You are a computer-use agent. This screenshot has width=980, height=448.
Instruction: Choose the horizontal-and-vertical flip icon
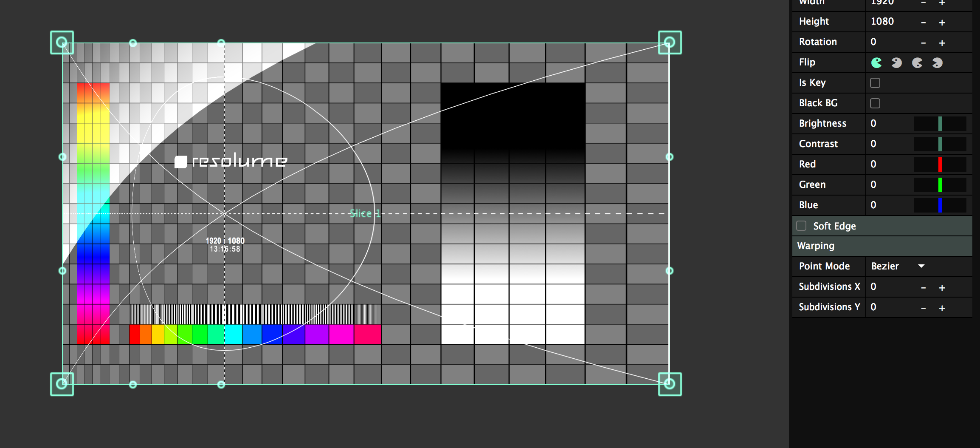click(x=937, y=63)
